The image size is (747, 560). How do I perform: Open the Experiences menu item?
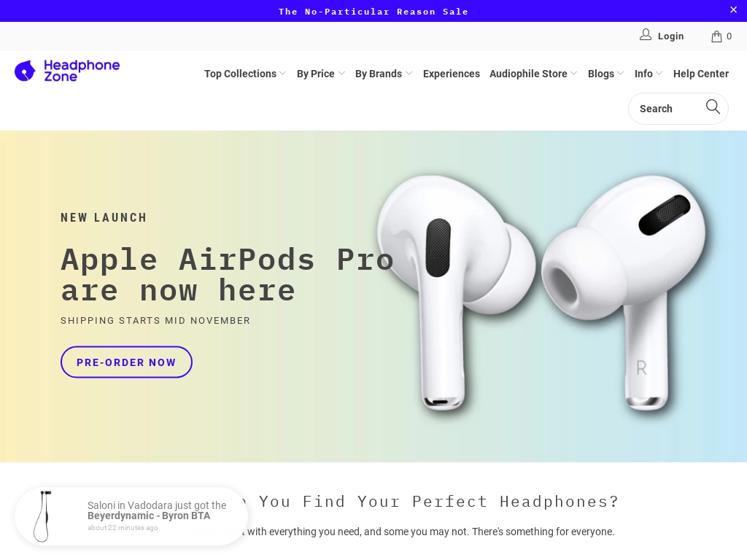coord(451,74)
